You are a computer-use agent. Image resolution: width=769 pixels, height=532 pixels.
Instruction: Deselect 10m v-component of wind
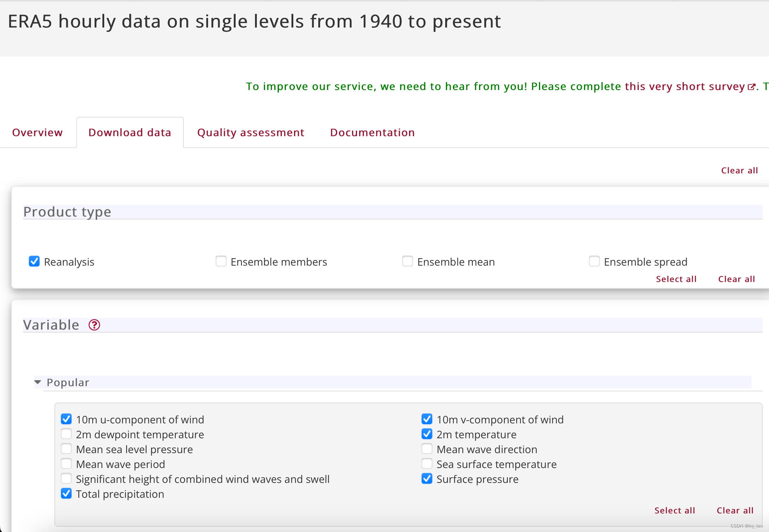[427, 419]
